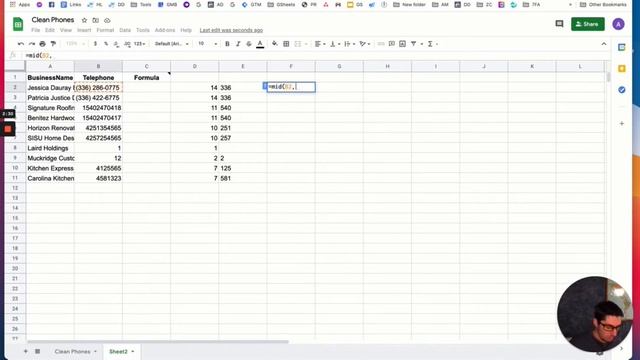Select the column C header
This screenshot has height=360, width=640.
point(147,66)
